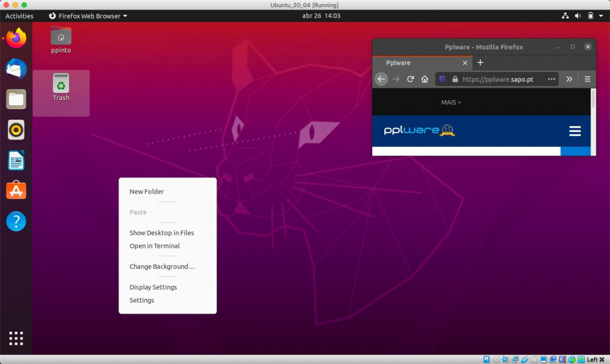Image resolution: width=610 pixels, height=364 pixels.
Task: Click the Pplware website hamburger menu
Action: [575, 130]
